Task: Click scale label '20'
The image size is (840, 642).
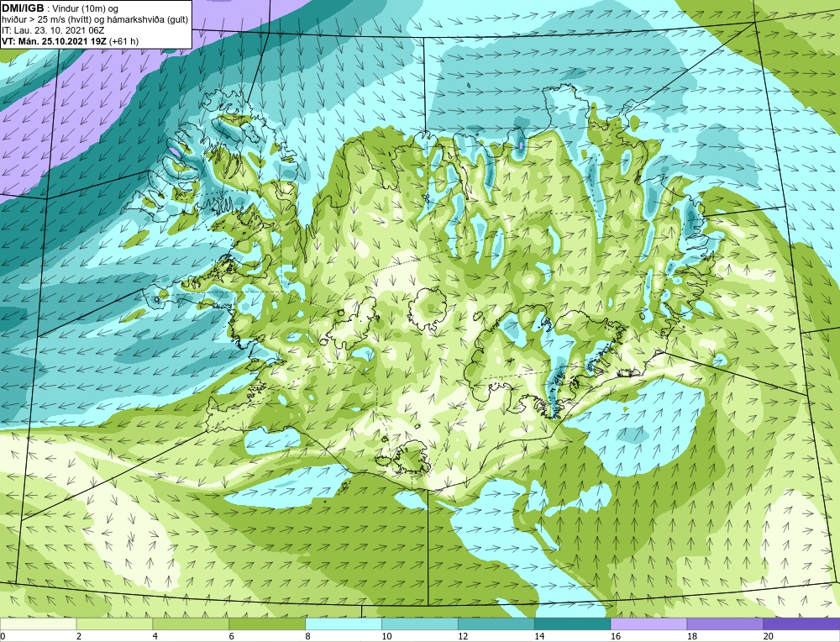Action: (769, 636)
